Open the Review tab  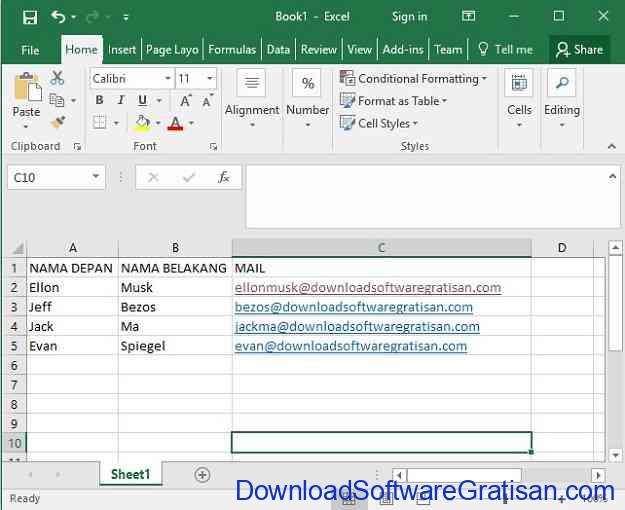[x=318, y=50]
